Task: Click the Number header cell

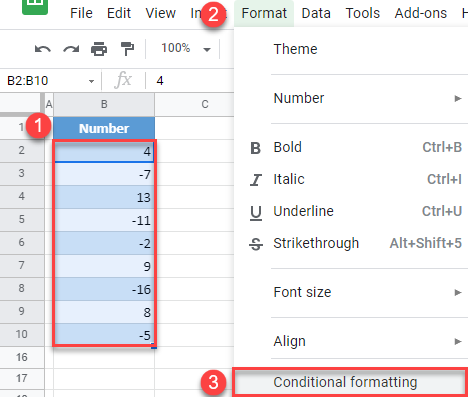Action: point(104,128)
